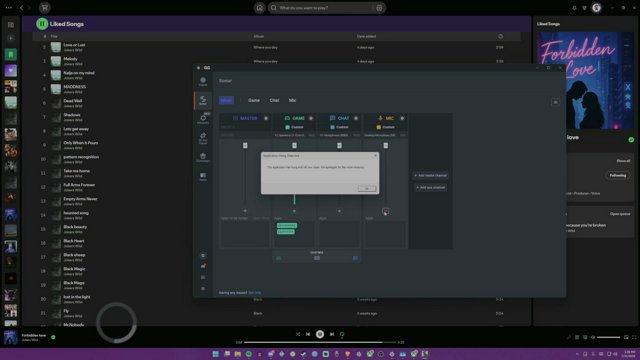The width and height of the screenshot is (640, 360).
Task: Click the MIC volume slider handle
Action: point(386,145)
